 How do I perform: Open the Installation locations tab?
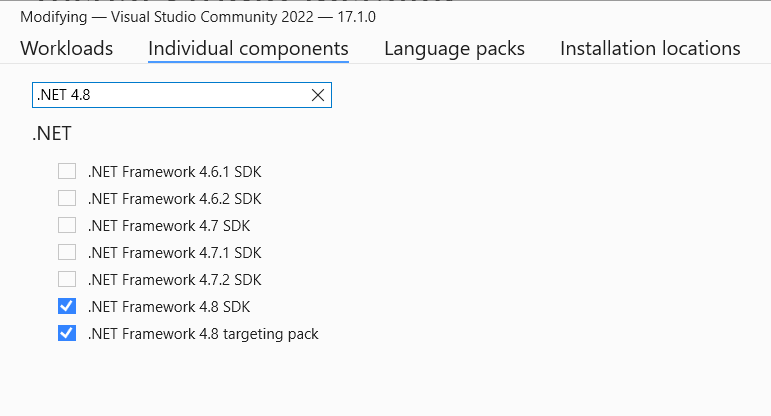point(650,48)
